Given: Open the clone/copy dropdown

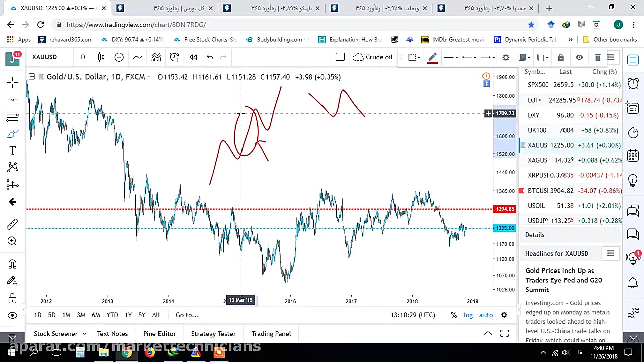Looking at the screenshot, I should coord(543,57).
